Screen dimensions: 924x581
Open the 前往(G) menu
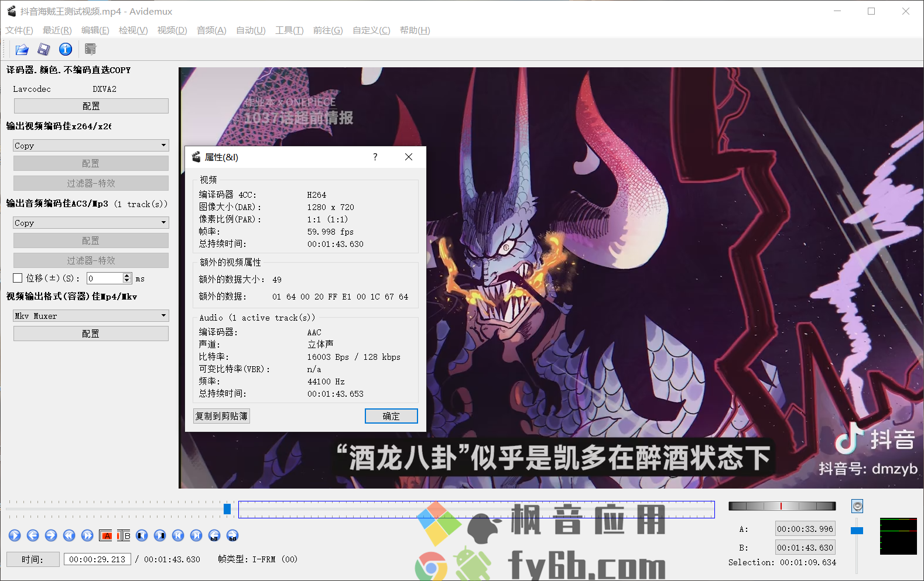click(x=328, y=30)
